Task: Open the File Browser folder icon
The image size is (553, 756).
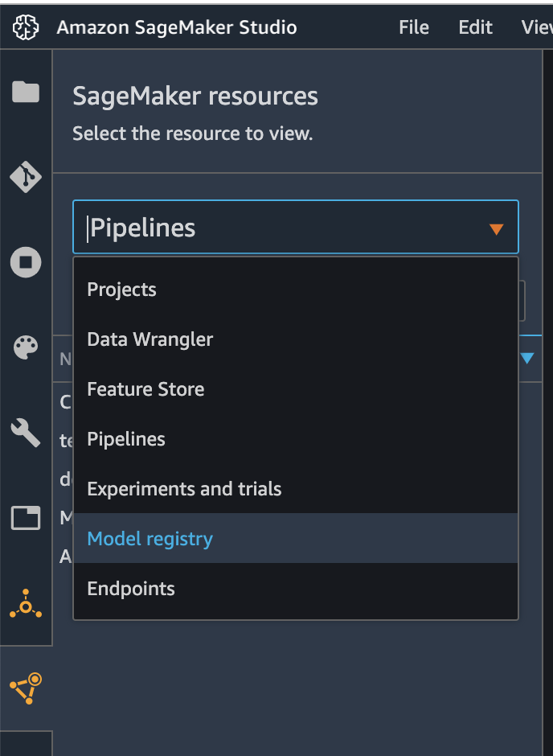Action: click(x=26, y=92)
